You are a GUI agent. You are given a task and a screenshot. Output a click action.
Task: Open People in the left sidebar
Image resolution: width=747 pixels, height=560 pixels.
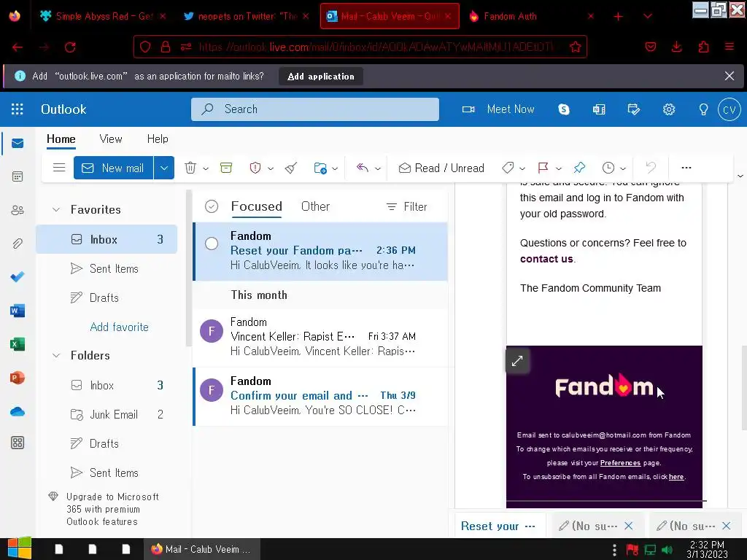pyautogui.click(x=18, y=210)
